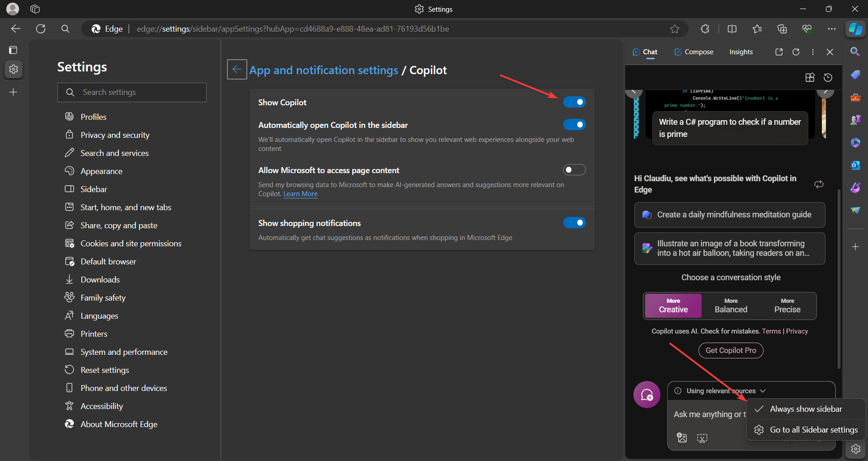This screenshot has height=461, width=868.
Task: Open the Workspaces icon in title bar
Action: coord(35,9)
